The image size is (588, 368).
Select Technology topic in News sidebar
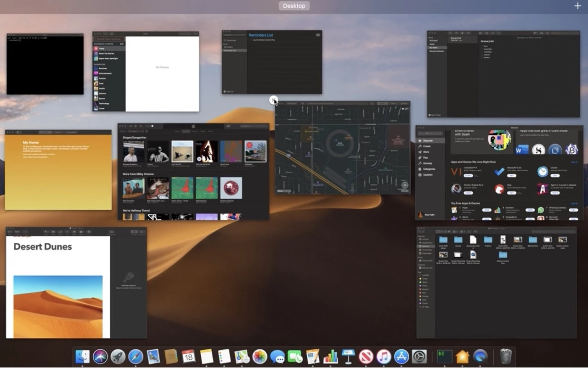pos(109,103)
